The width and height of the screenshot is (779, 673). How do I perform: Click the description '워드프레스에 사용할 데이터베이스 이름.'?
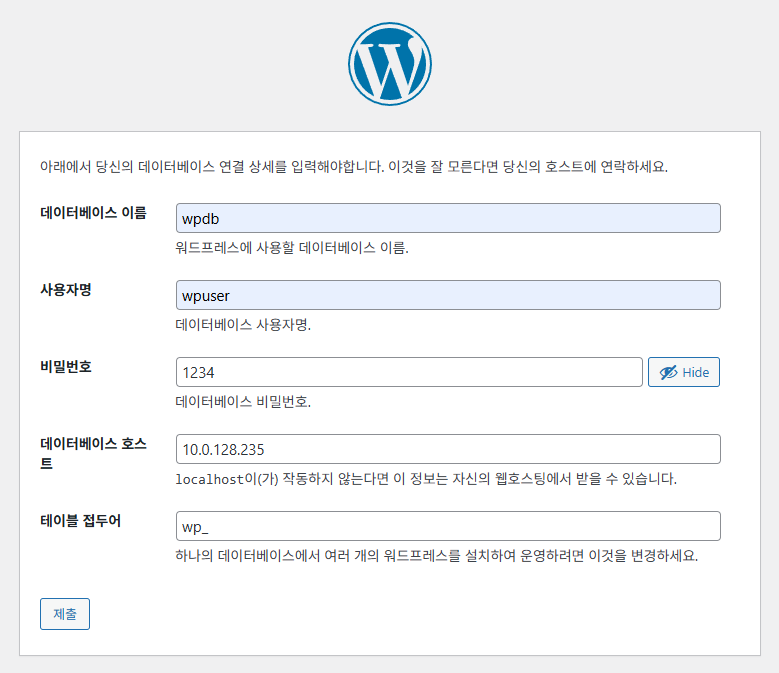pyautogui.click(x=292, y=247)
